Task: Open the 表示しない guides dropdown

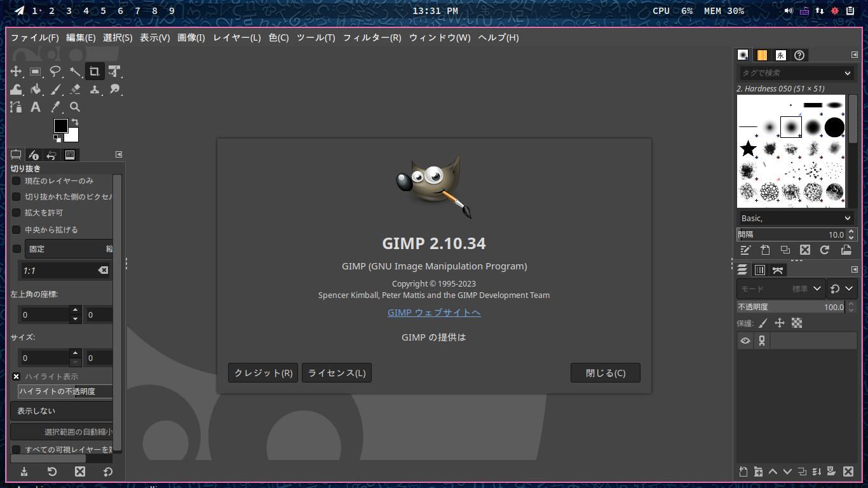Action: [x=62, y=411]
